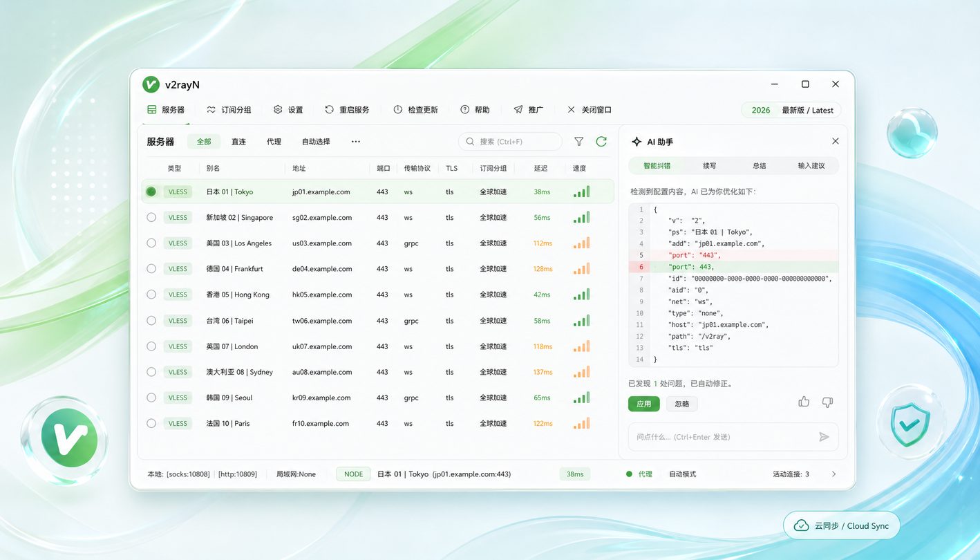Click the NODE badge in status bar
980x560 pixels.
coord(353,474)
